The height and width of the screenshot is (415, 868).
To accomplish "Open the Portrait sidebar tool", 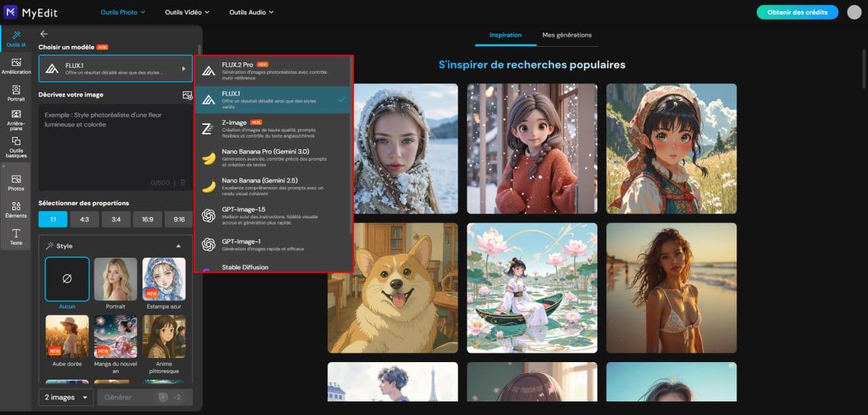I will (15, 94).
